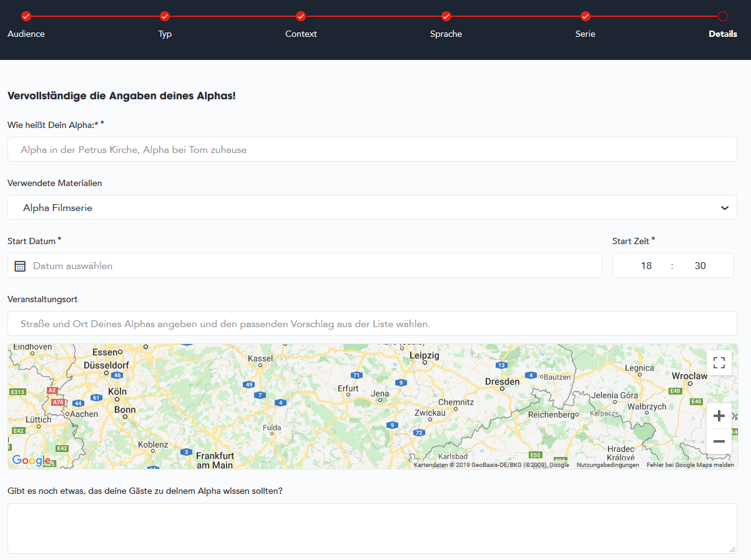This screenshot has height=560, width=751.
Task: Click the Google logo on the map
Action: click(x=31, y=461)
